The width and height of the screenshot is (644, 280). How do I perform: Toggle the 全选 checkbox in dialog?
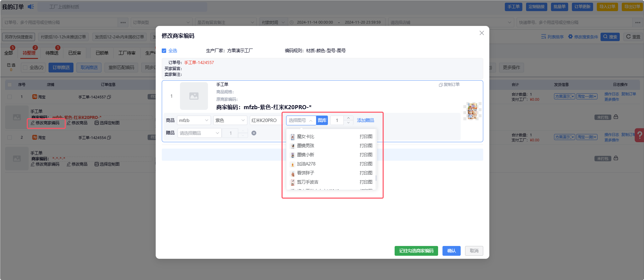[x=164, y=51]
